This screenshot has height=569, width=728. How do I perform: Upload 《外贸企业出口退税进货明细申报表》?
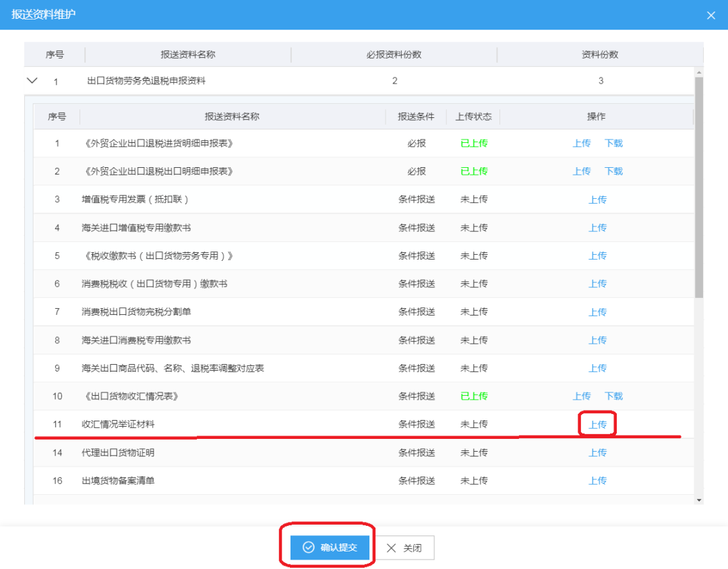point(581,143)
